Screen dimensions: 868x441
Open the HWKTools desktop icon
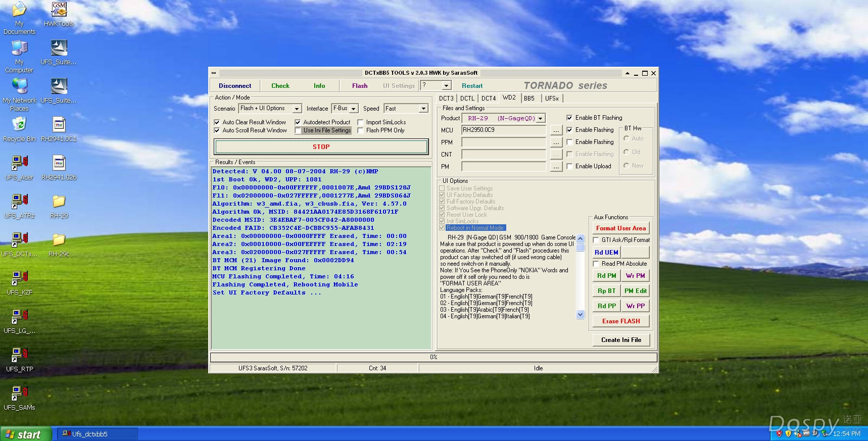click(x=59, y=14)
